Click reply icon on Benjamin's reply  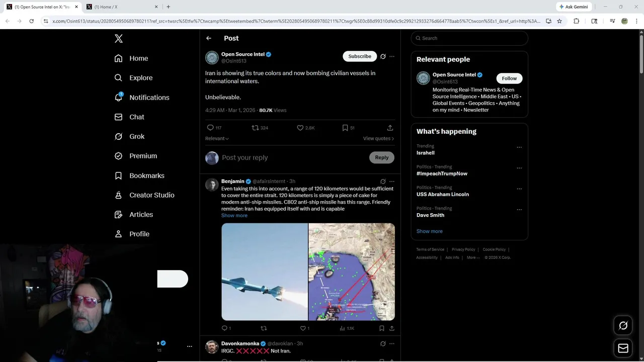coord(225,328)
